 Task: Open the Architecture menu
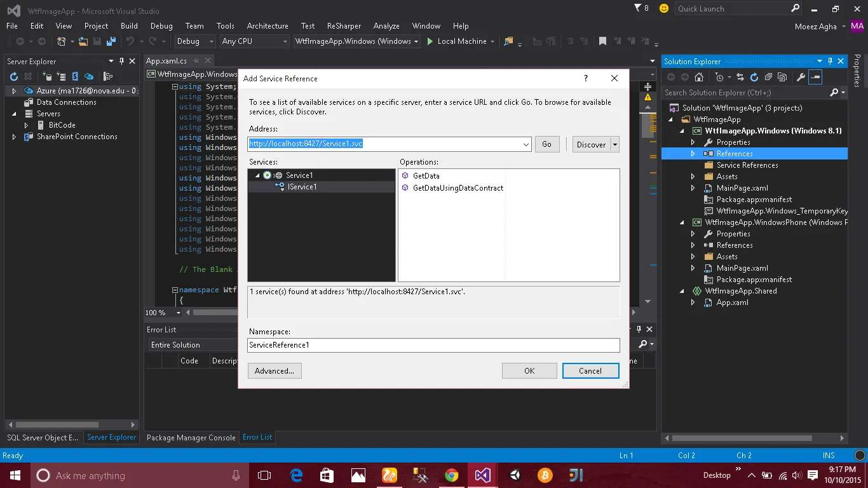(x=267, y=26)
